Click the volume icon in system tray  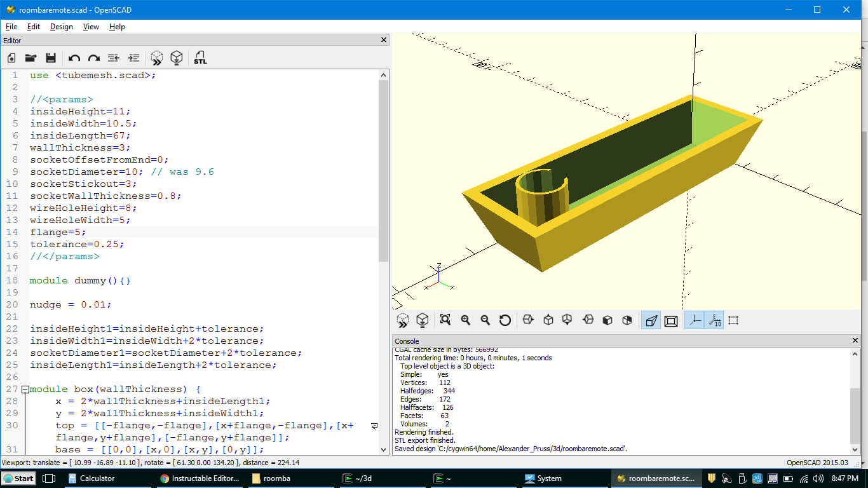point(818,478)
